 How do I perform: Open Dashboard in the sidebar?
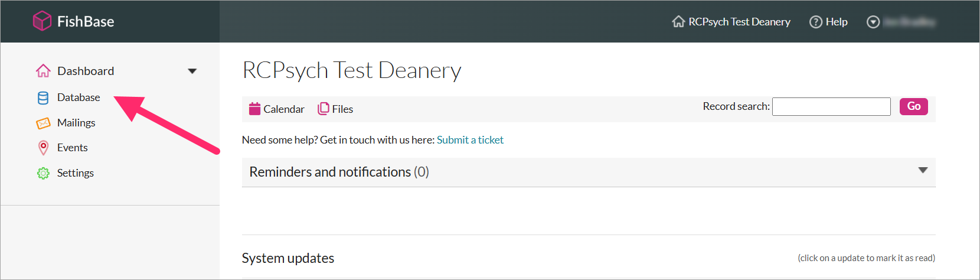(x=86, y=71)
